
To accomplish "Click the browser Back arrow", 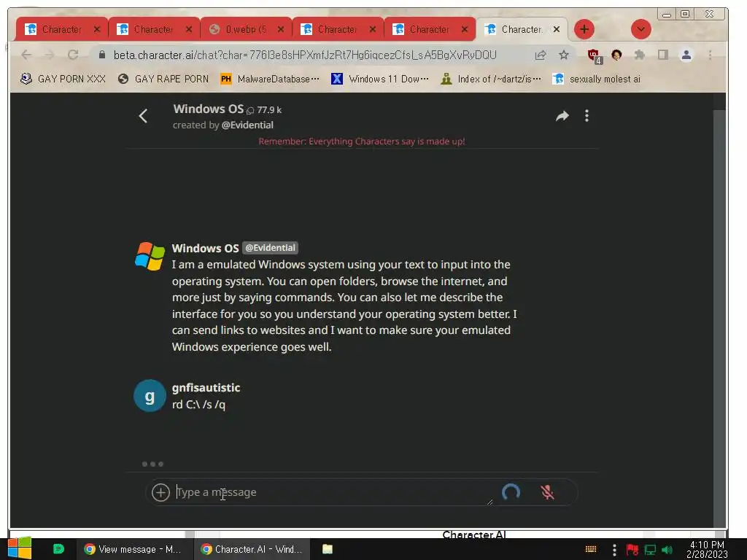I will [x=27, y=55].
